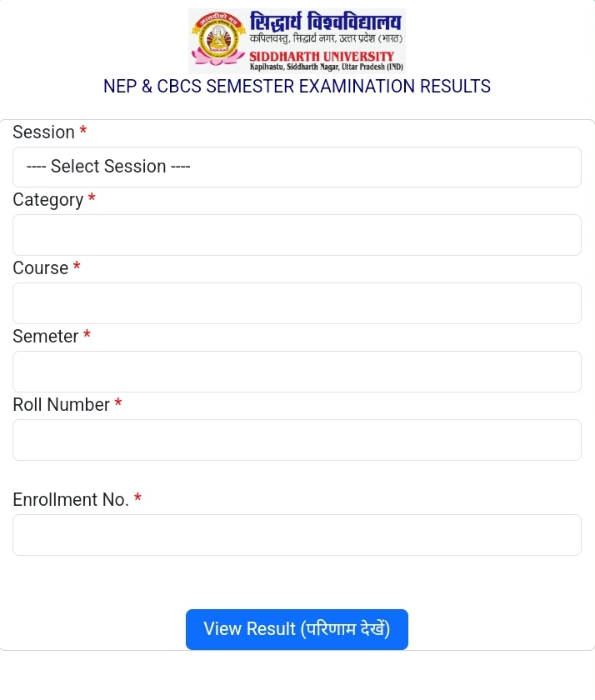Click the Category field label
The image size is (595, 700).
48,200
